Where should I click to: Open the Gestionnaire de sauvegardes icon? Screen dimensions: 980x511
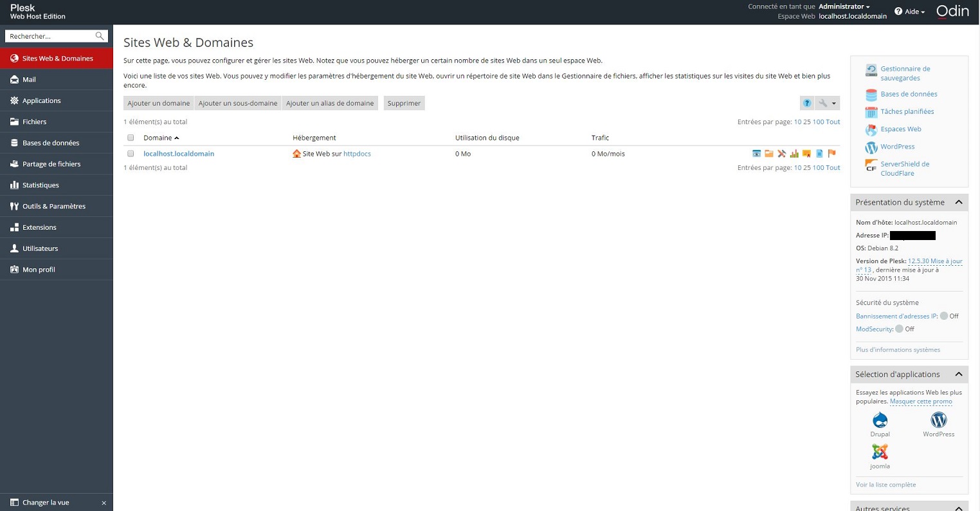pos(871,70)
